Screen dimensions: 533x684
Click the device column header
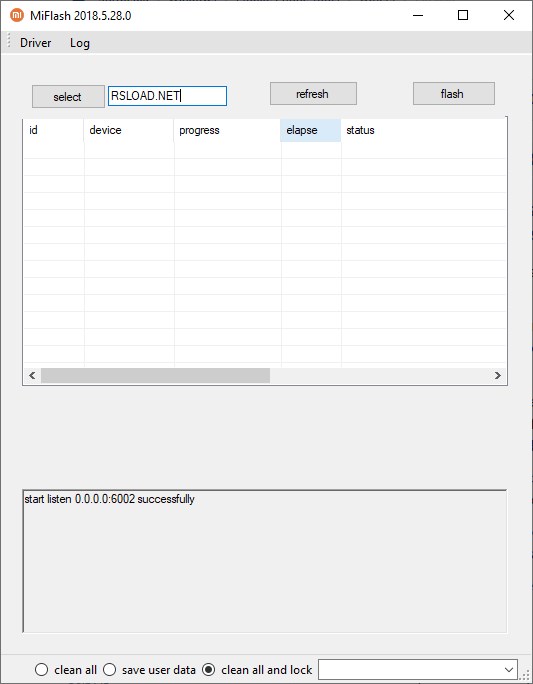point(129,130)
